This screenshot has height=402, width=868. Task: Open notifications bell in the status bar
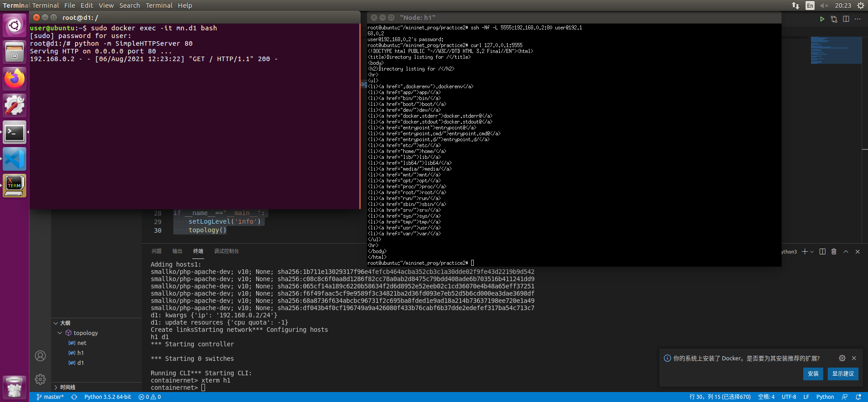coord(858,397)
